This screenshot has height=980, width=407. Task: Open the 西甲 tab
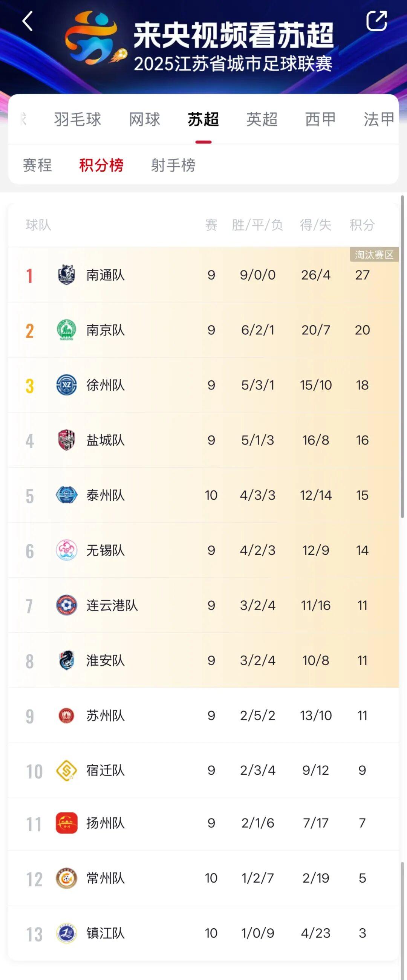click(x=320, y=120)
